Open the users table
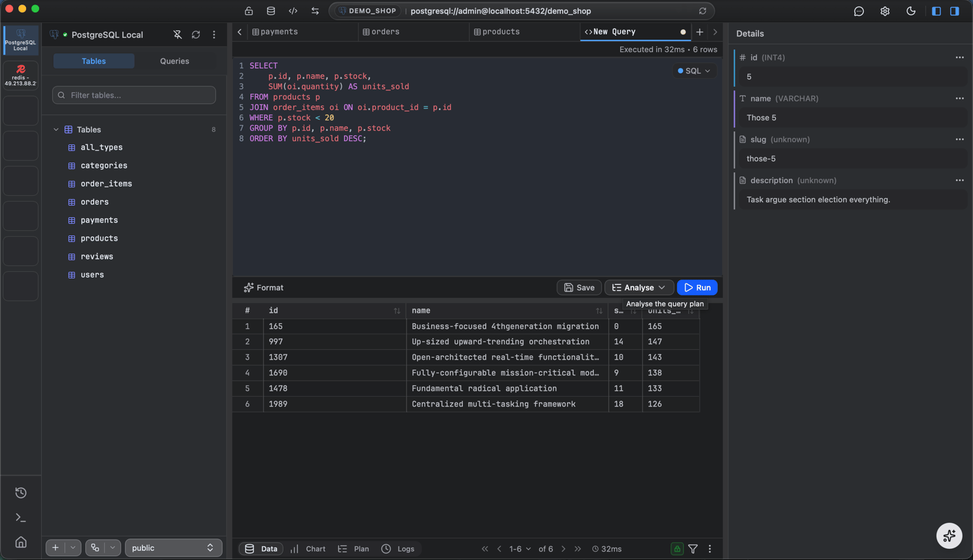This screenshot has width=973, height=560. pos(92,275)
